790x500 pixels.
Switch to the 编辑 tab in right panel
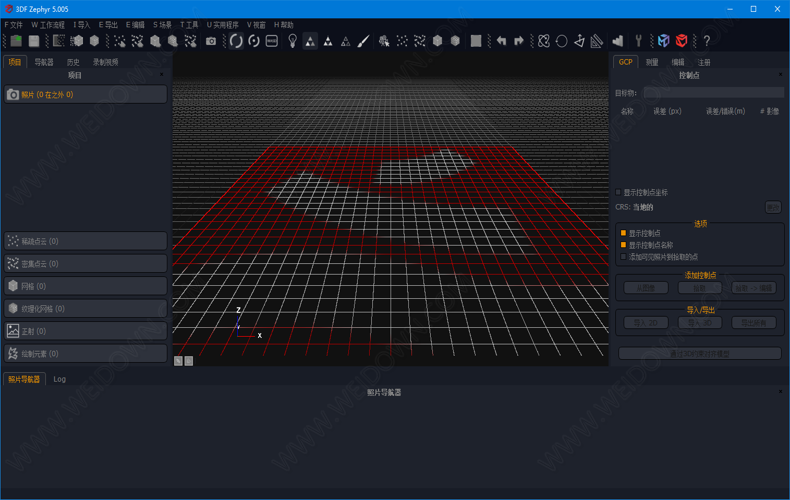(678, 62)
